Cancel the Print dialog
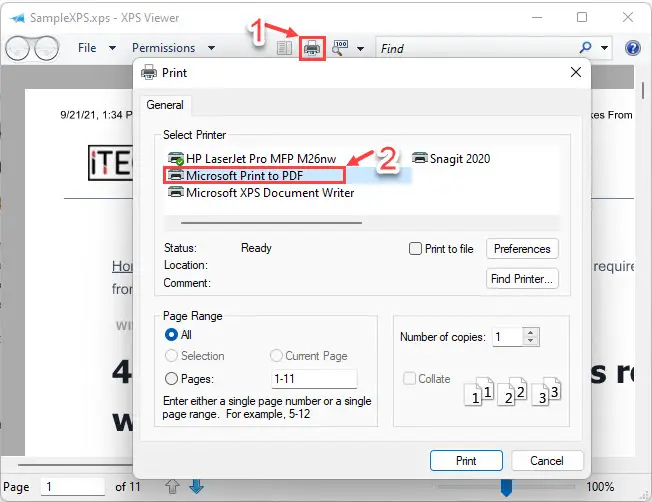Screen dimensions: 652x502 [x=547, y=460]
